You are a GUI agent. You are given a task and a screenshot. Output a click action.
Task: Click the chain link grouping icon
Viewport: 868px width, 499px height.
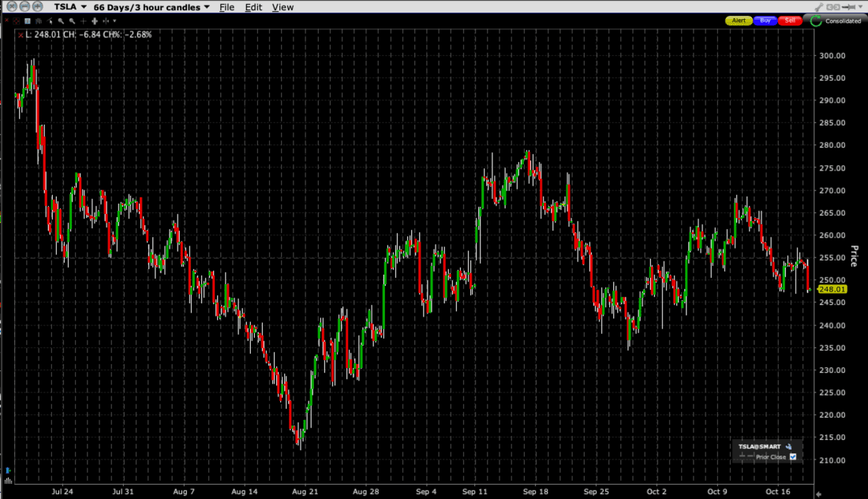coord(832,6)
